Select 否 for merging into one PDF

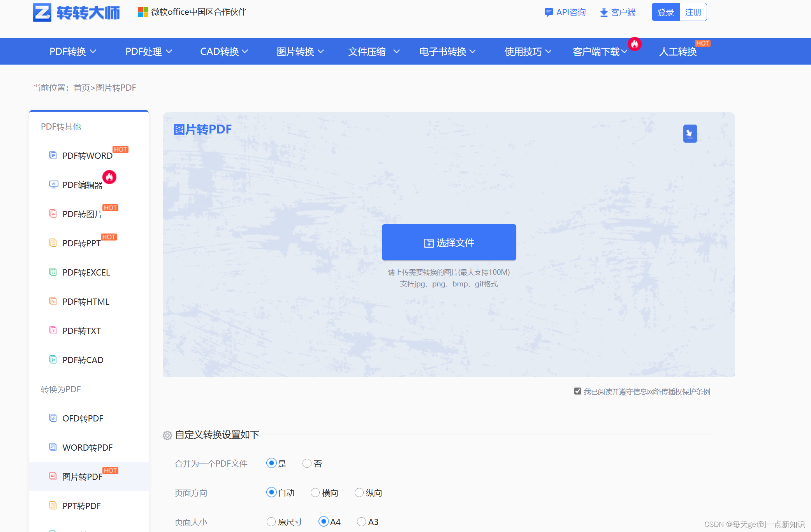coord(307,463)
